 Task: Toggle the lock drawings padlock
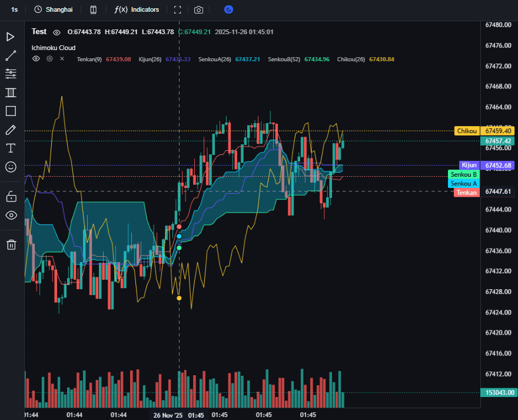coord(11,196)
